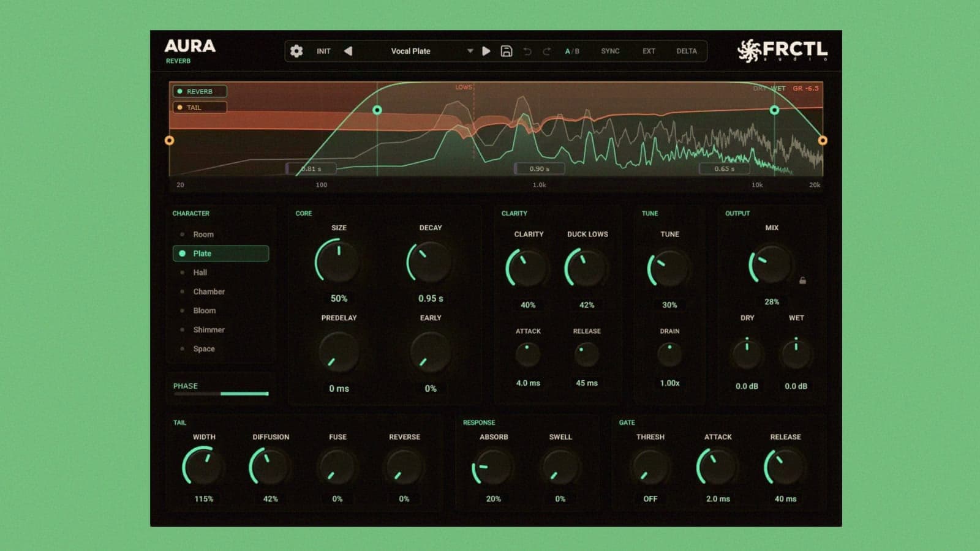Toggle the mix lock icon

coord(802,280)
